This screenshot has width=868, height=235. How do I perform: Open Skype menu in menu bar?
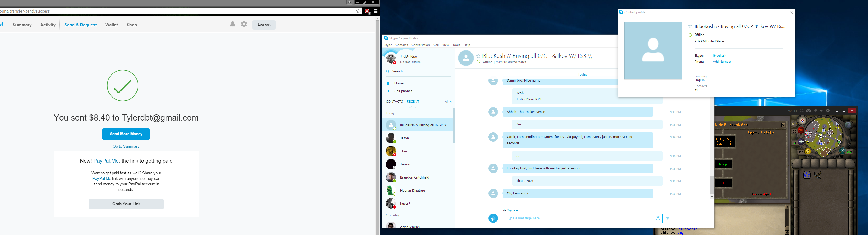(388, 45)
